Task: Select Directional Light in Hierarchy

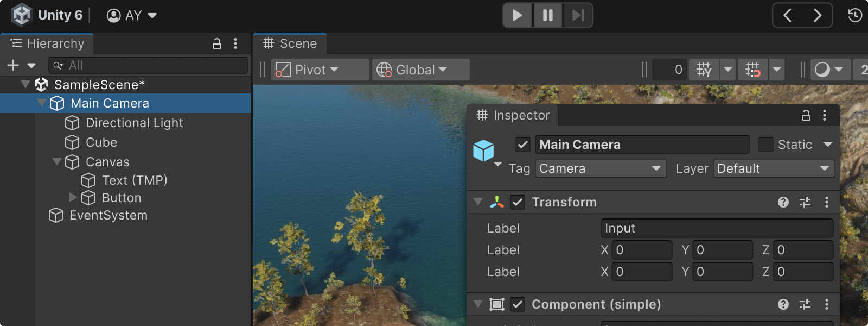Action: [134, 123]
